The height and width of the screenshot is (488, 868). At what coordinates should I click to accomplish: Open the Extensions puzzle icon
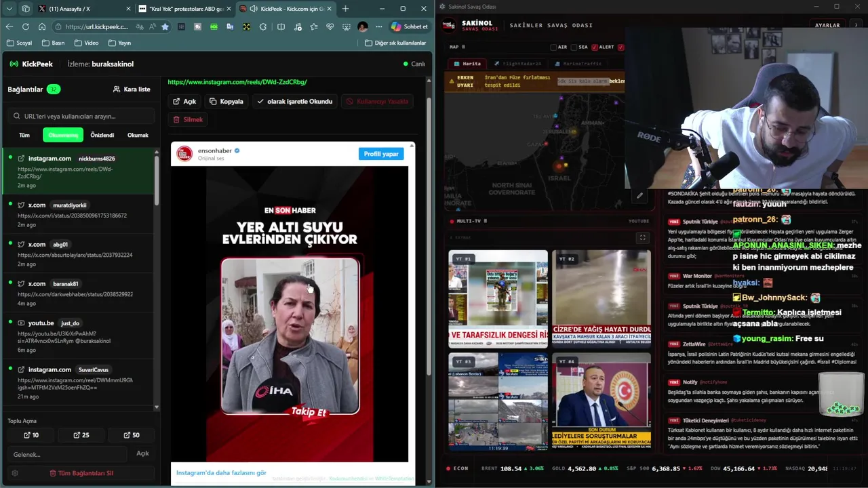click(263, 26)
